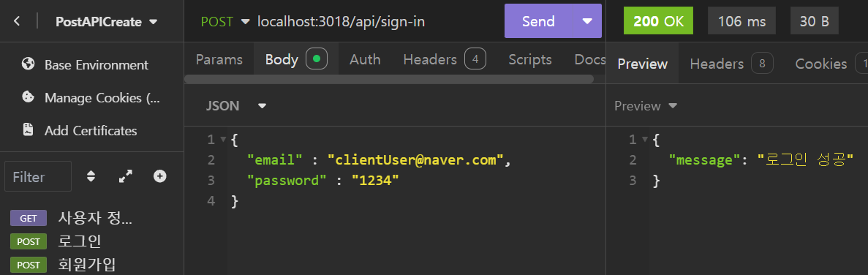
Task: Switch to the response Headers tab
Action: click(731, 64)
